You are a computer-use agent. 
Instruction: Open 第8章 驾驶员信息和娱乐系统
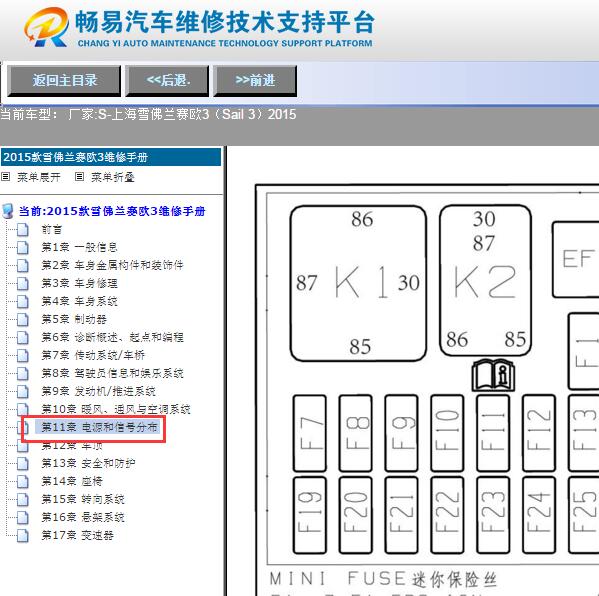point(112,373)
